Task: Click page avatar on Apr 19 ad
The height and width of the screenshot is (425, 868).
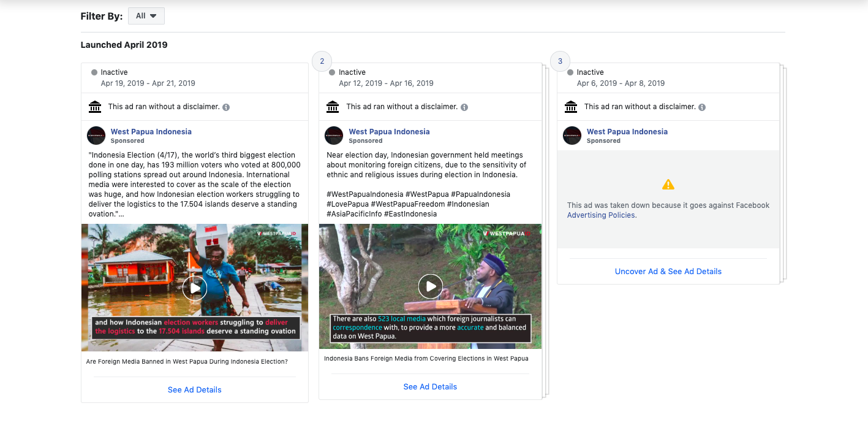Action: coord(96,136)
